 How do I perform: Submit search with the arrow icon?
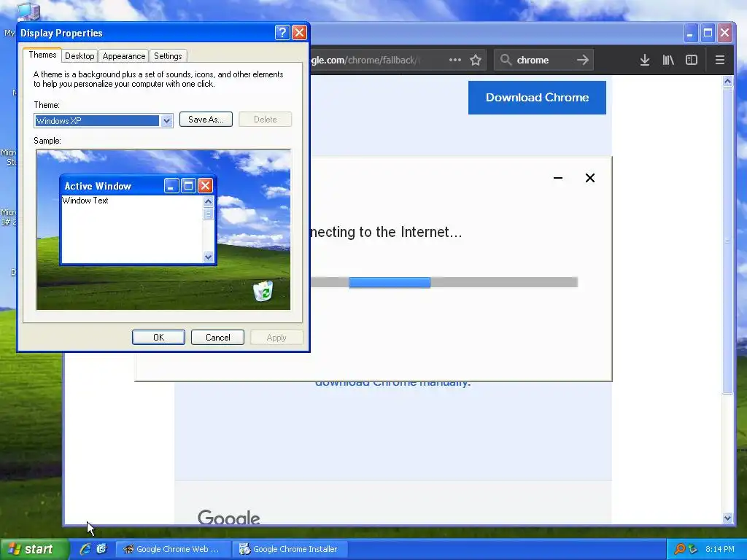[x=583, y=60]
